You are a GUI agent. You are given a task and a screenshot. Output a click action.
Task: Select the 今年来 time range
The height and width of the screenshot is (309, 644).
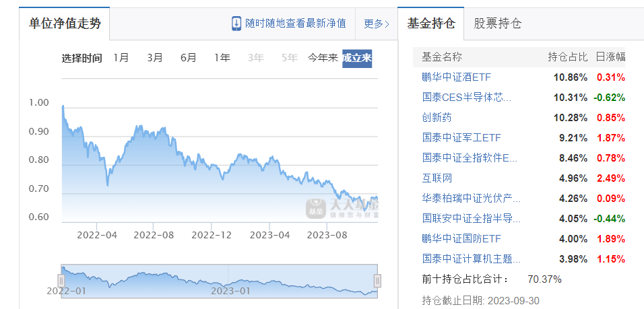[323, 58]
